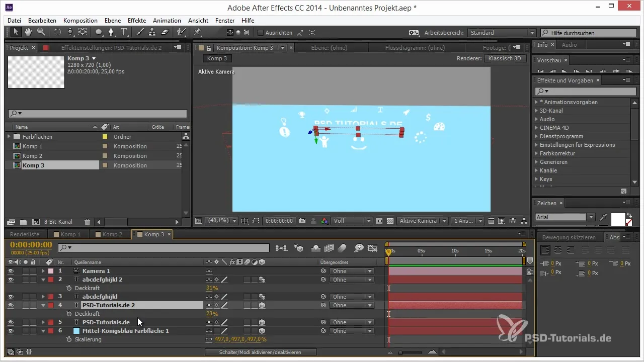Click Schalter/Modi aktivieren/deaktivieren button
The height and width of the screenshot is (362, 644).
(261, 352)
